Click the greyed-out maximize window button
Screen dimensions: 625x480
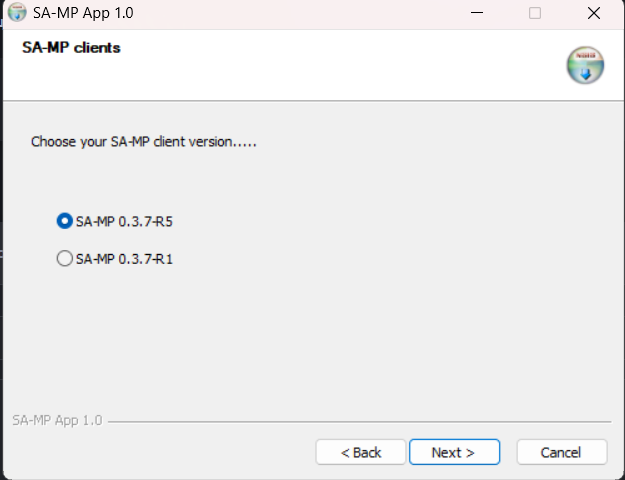pyautogui.click(x=535, y=14)
